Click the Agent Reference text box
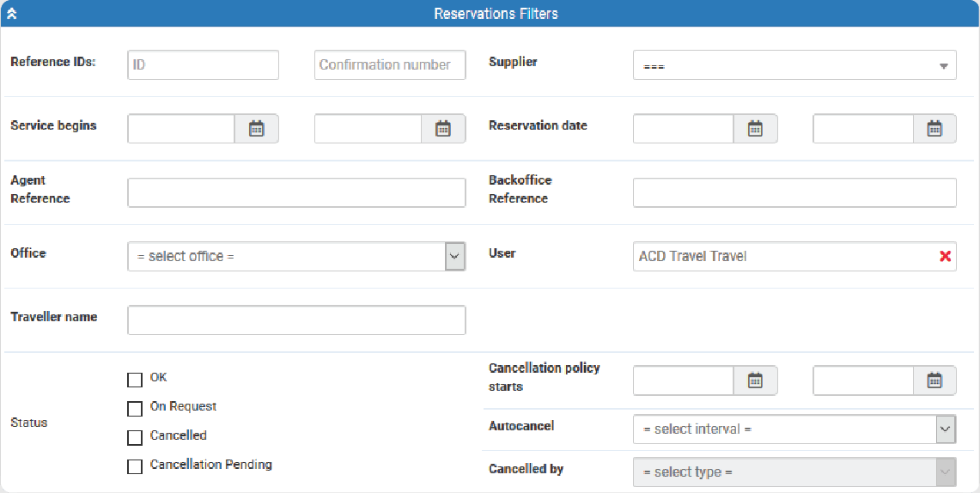 click(x=296, y=193)
